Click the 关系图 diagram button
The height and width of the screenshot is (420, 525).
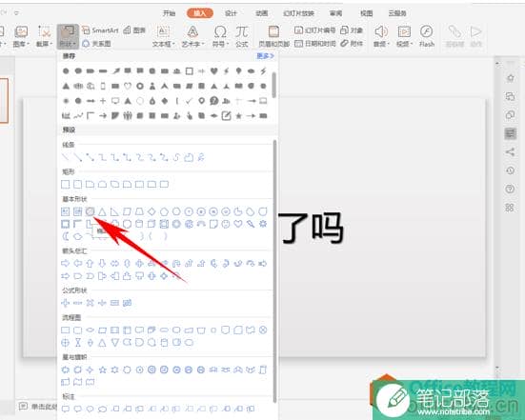pyautogui.click(x=96, y=44)
